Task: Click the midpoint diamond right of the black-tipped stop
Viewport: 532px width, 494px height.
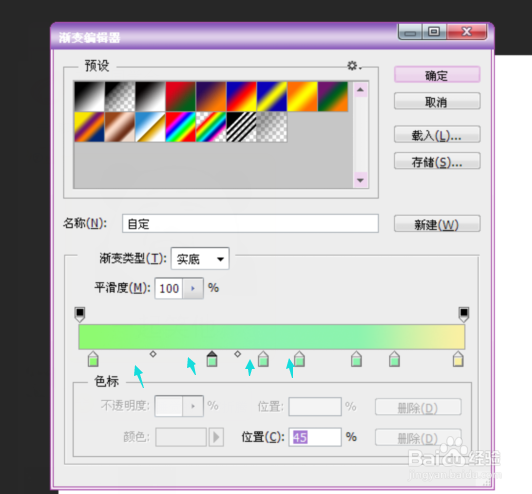Action: pyautogui.click(x=238, y=354)
